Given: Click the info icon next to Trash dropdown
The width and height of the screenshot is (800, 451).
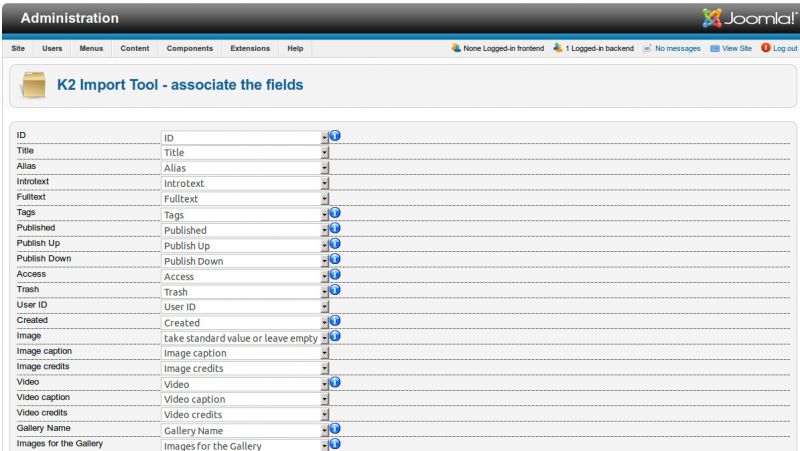Looking at the screenshot, I should (x=335, y=290).
